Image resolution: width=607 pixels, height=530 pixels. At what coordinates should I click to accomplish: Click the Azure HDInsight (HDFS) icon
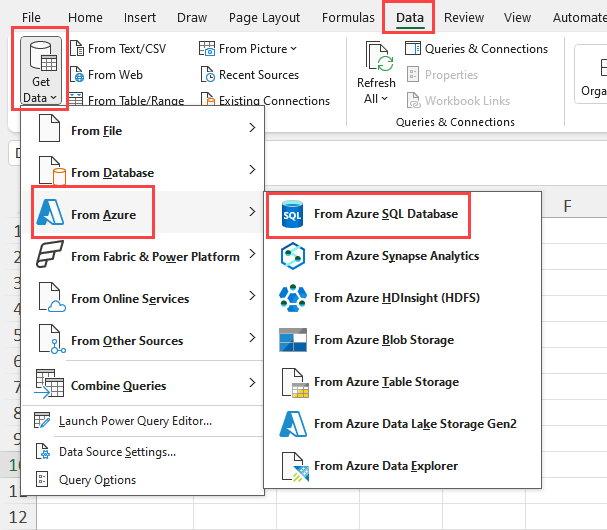pyautogui.click(x=293, y=298)
